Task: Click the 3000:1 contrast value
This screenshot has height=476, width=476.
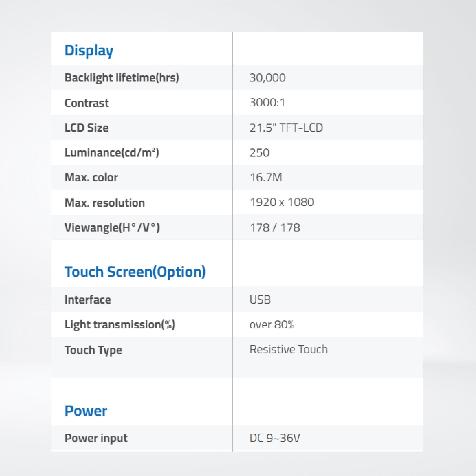Action: click(x=267, y=102)
